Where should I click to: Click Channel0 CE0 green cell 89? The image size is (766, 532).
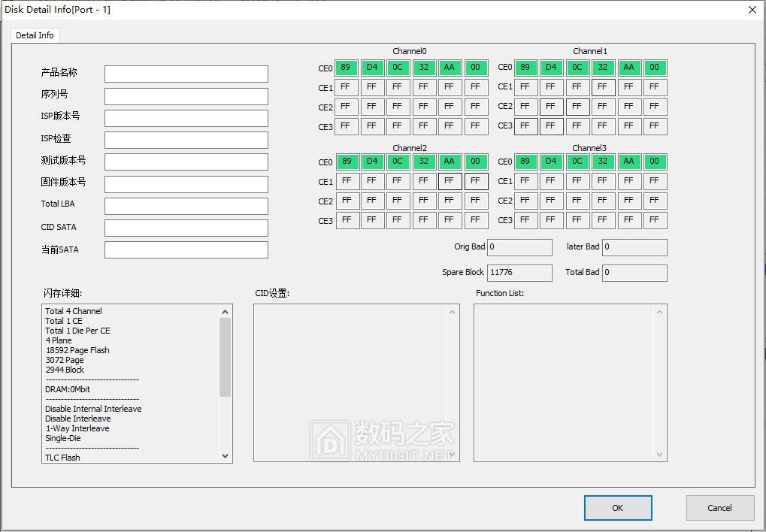tap(346, 68)
